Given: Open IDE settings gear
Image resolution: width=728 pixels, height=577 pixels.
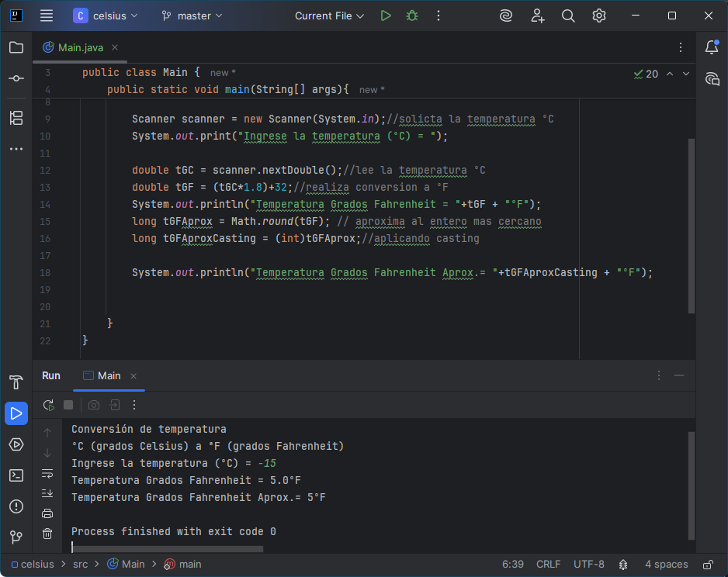Looking at the screenshot, I should (x=599, y=16).
